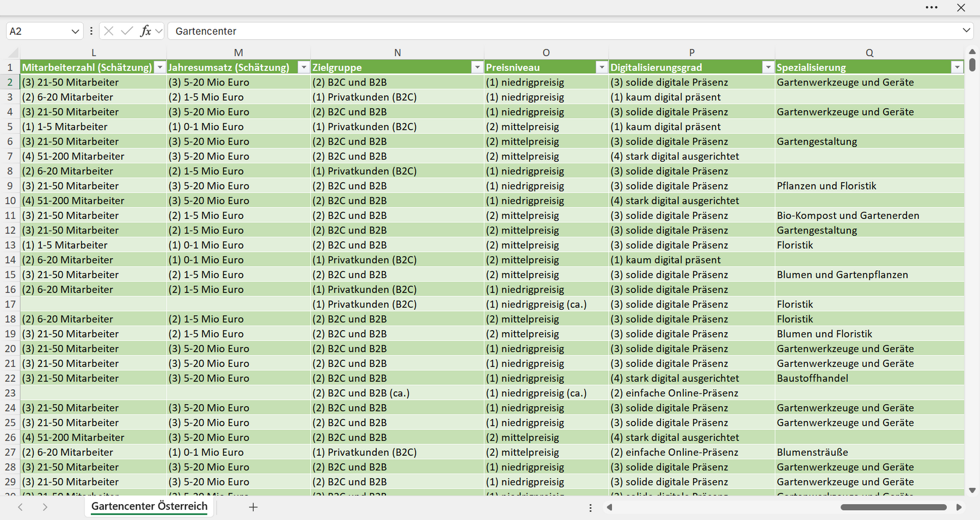Image resolution: width=980 pixels, height=520 pixels.
Task: Select all cells corner triangle
Action: point(13,53)
